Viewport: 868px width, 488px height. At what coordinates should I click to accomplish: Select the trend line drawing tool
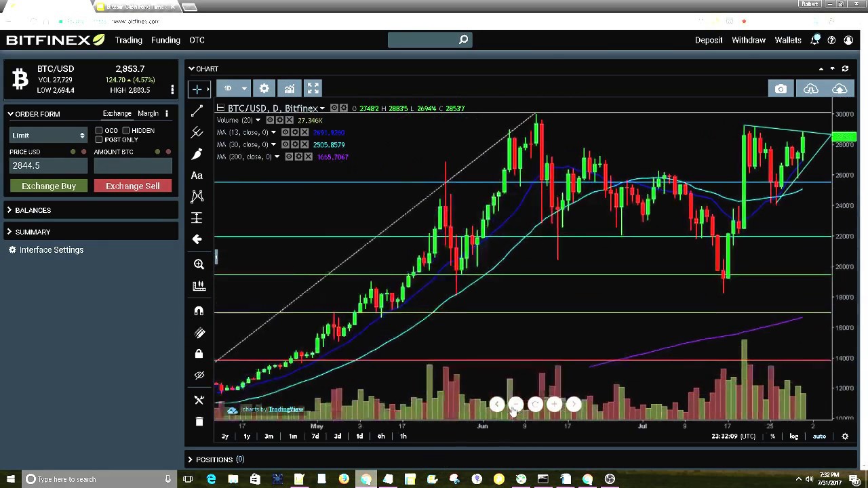click(197, 110)
